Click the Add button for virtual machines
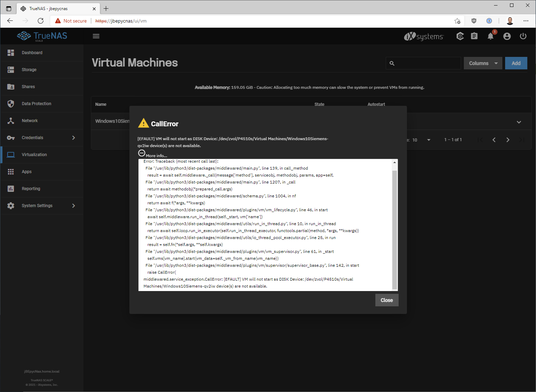The width and height of the screenshot is (536, 392). (516, 63)
